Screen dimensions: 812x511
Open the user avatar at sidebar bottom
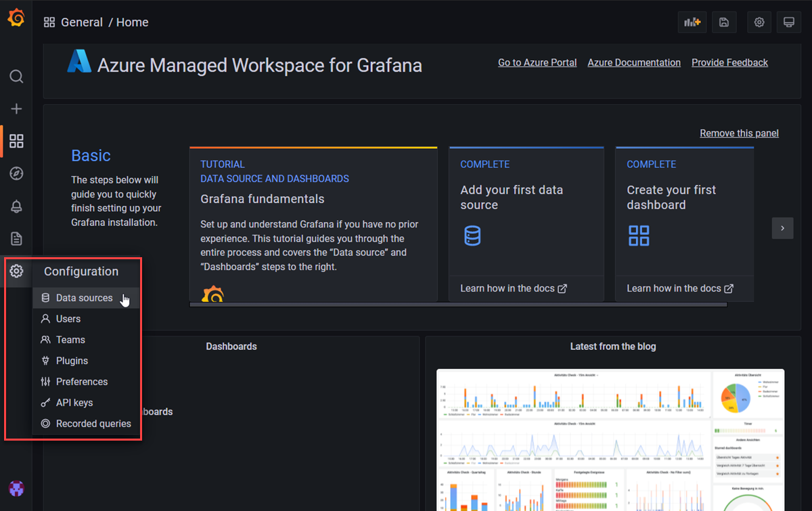pos(16,487)
